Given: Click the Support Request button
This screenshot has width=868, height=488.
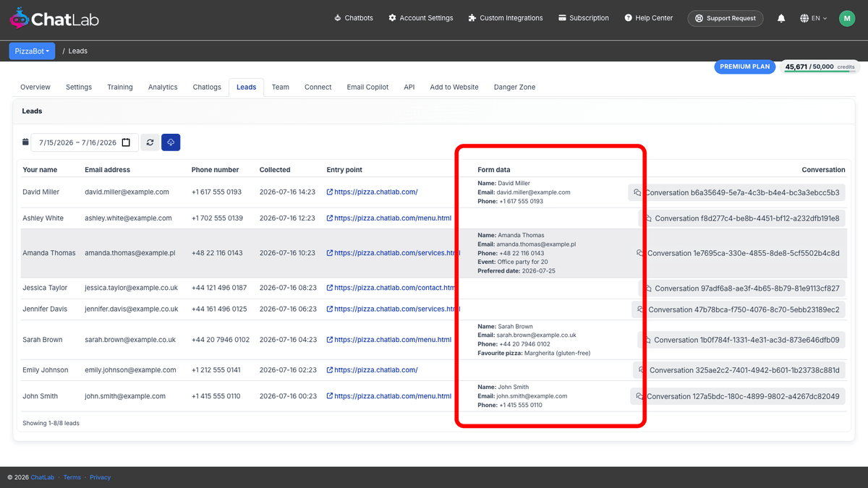Looking at the screenshot, I should click(x=726, y=18).
